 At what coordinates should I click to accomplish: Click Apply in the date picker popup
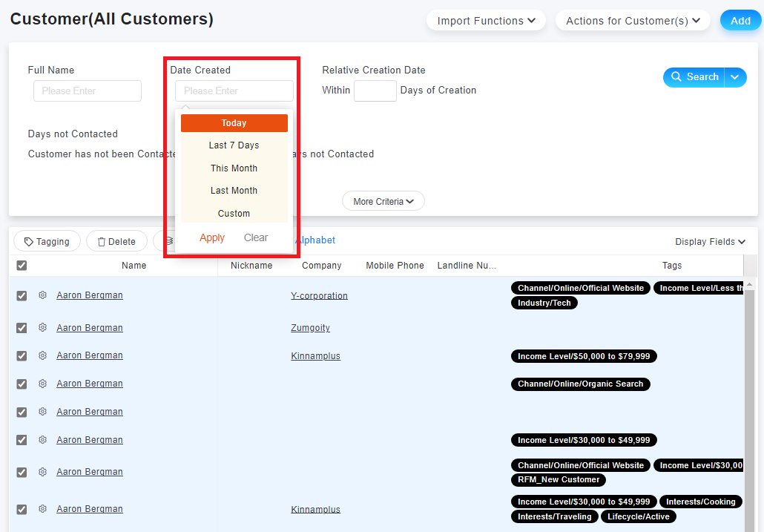coord(212,237)
